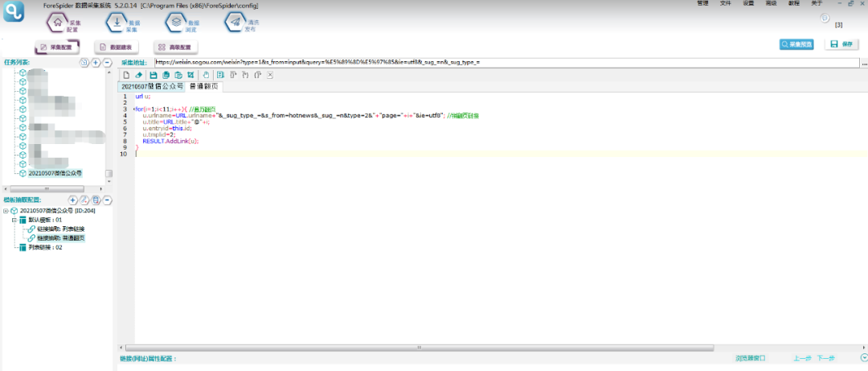This screenshot has height=371, width=868.
Task: Click the crop icon in script toolbar
Action: click(190, 75)
